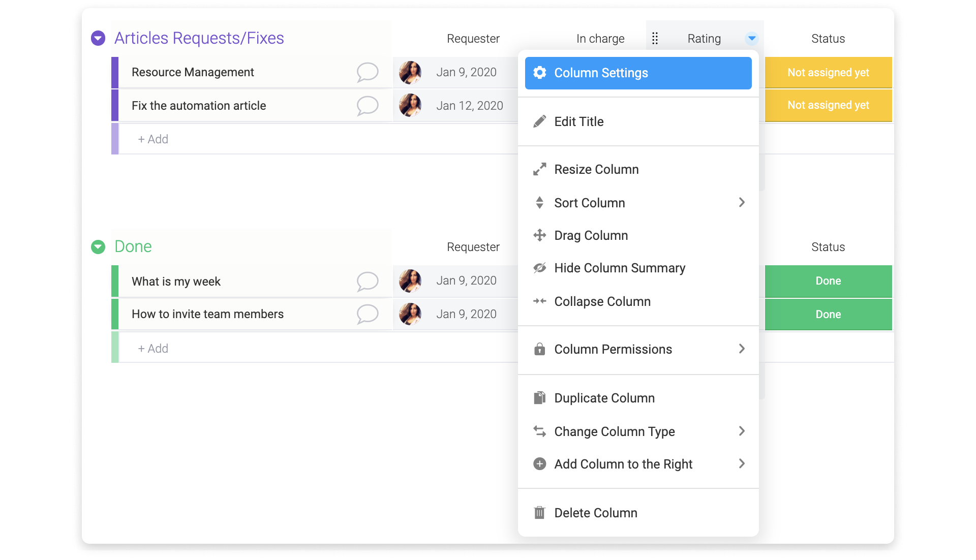Click the Requester header in Articles Requests/Fixes group
976x560 pixels.
click(x=473, y=39)
